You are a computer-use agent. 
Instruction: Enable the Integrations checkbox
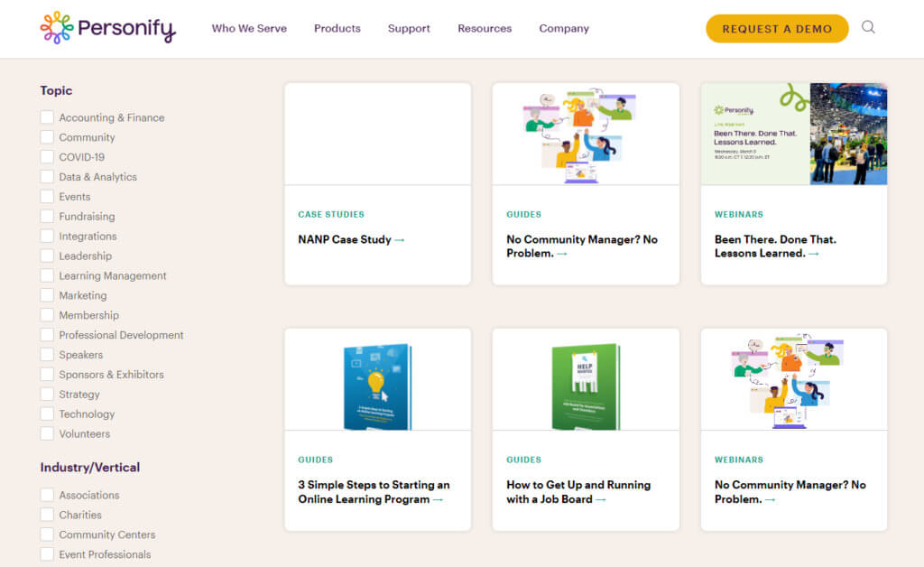click(x=47, y=236)
